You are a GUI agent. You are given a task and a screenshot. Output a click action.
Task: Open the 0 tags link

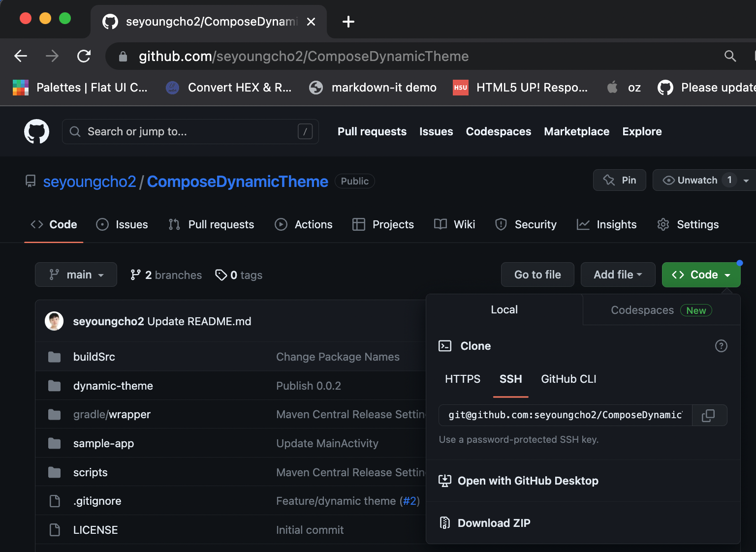pyautogui.click(x=239, y=275)
